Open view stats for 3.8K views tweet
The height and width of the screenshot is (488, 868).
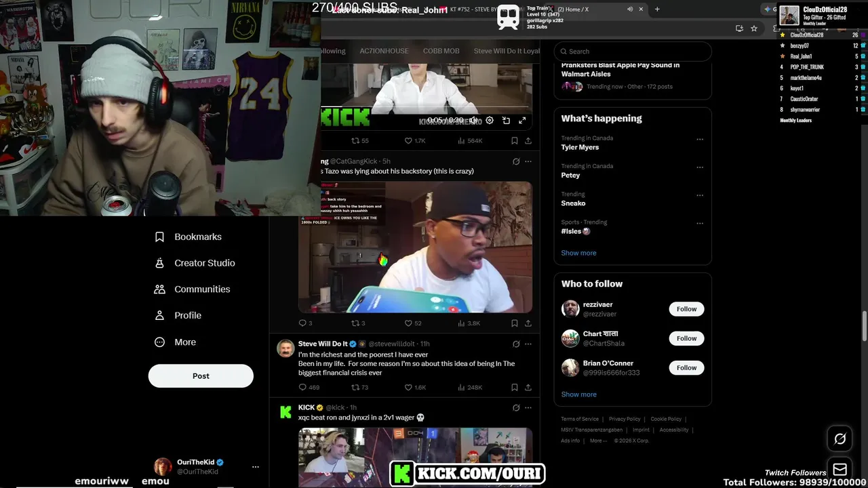pos(469,323)
